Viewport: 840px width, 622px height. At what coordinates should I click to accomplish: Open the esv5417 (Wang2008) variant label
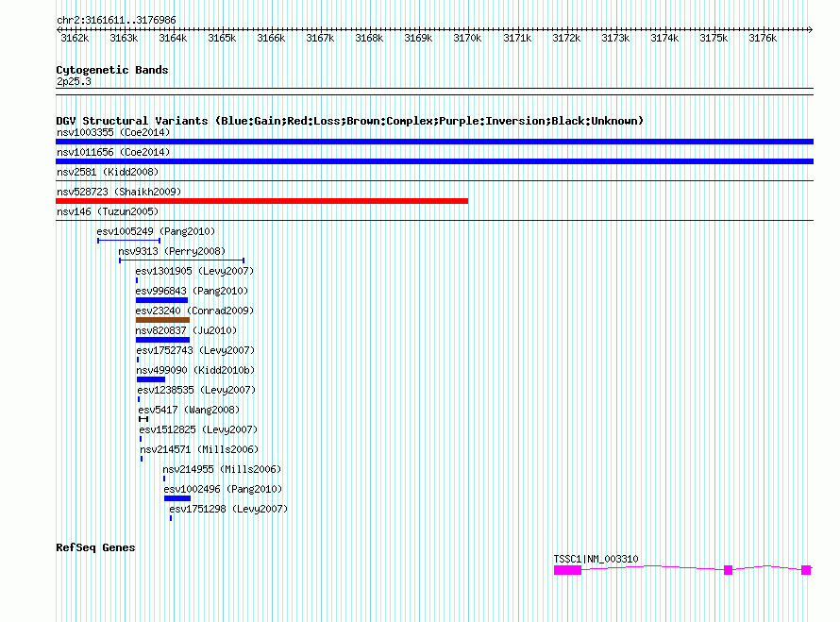189,410
